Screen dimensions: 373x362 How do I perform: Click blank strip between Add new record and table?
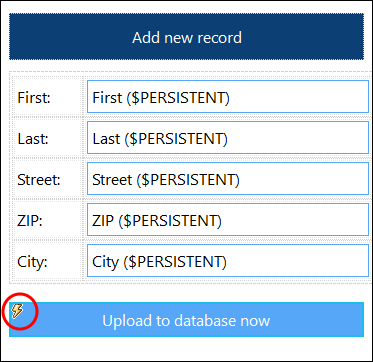click(x=186, y=65)
